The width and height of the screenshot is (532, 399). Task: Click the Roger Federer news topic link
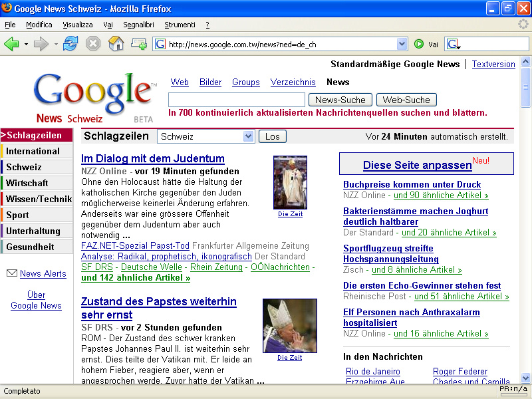pos(460,371)
